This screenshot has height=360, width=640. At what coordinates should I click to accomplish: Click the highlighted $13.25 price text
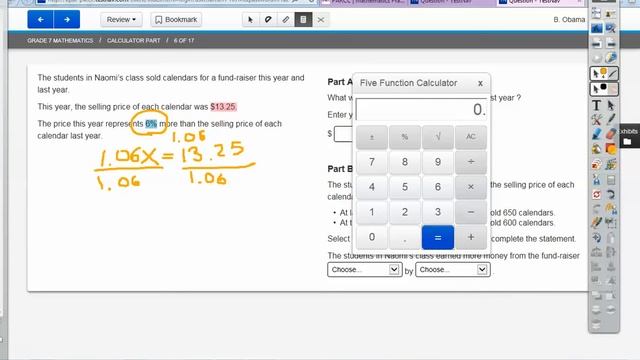point(223,107)
